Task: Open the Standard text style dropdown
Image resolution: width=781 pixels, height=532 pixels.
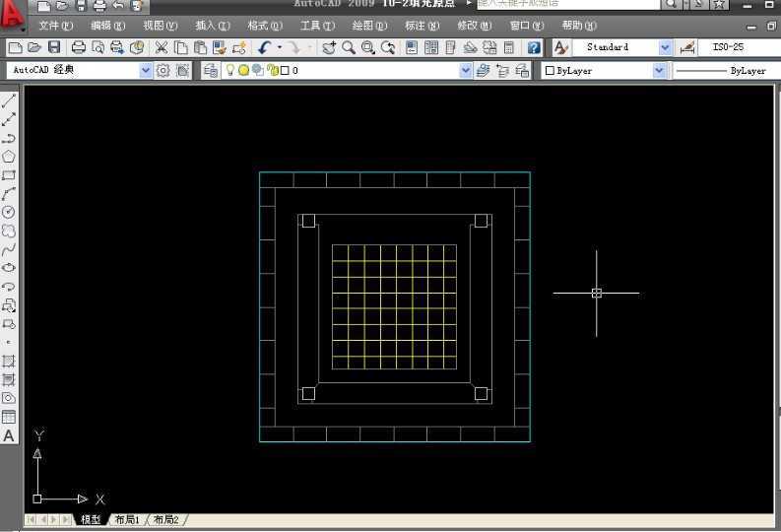Action: pyautogui.click(x=665, y=48)
